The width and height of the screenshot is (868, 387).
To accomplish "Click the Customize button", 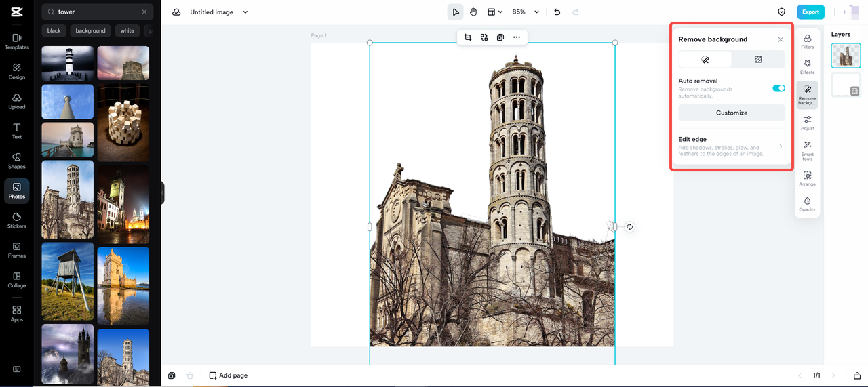I will pyautogui.click(x=732, y=113).
